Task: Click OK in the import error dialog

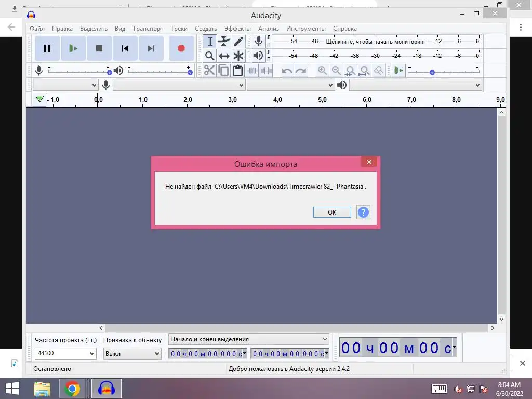Action: 332,212
